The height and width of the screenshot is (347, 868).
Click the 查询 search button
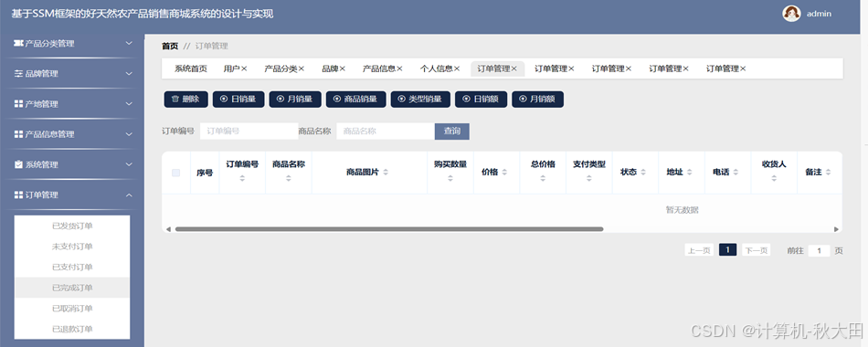point(452,131)
